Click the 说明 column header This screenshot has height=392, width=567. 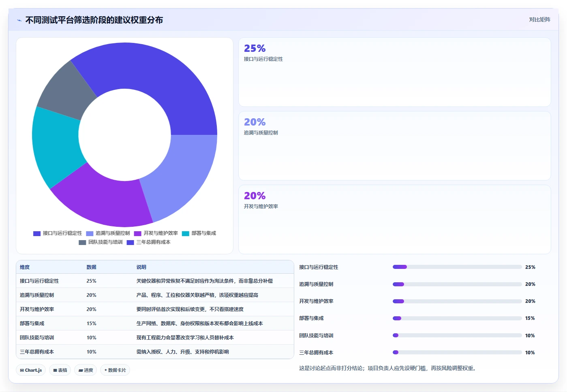[141, 267]
